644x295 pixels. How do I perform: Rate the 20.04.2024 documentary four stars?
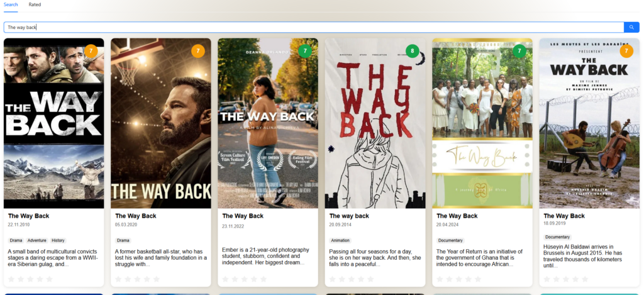click(x=468, y=279)
